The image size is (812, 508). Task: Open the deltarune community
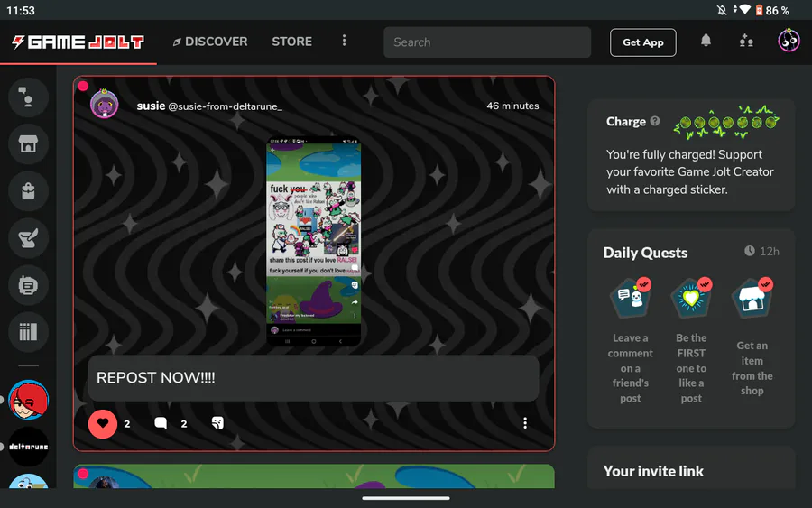coord(29,447)
